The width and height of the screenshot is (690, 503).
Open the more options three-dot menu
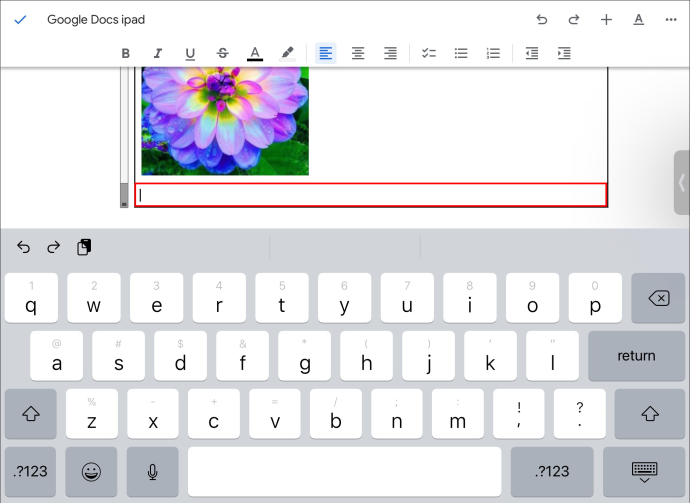click(671, 20)
